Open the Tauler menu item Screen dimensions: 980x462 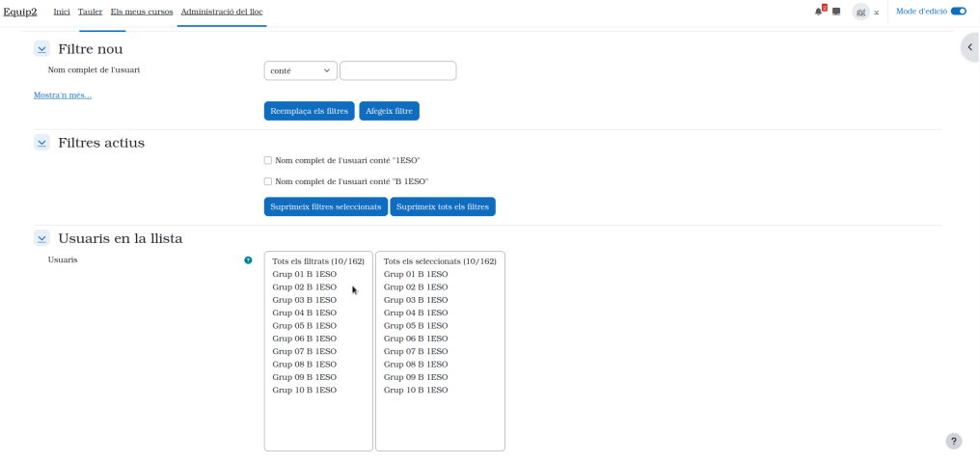pyautogui.click(x=90, y=12)
